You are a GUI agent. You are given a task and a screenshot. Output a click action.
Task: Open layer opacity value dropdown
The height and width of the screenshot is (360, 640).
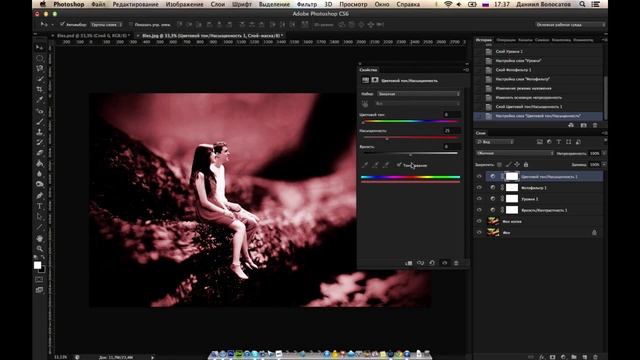[604, 153]
